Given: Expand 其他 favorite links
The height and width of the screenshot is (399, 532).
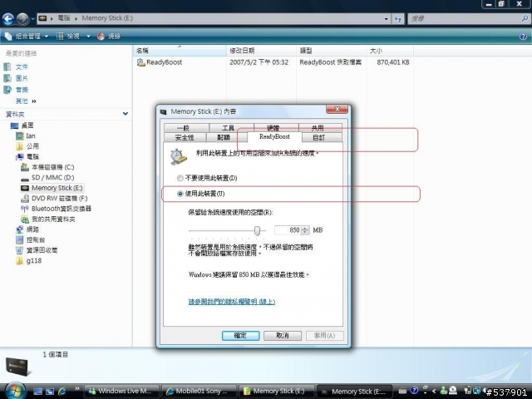Looking at the screenshot, I should (x=26, y=101).
